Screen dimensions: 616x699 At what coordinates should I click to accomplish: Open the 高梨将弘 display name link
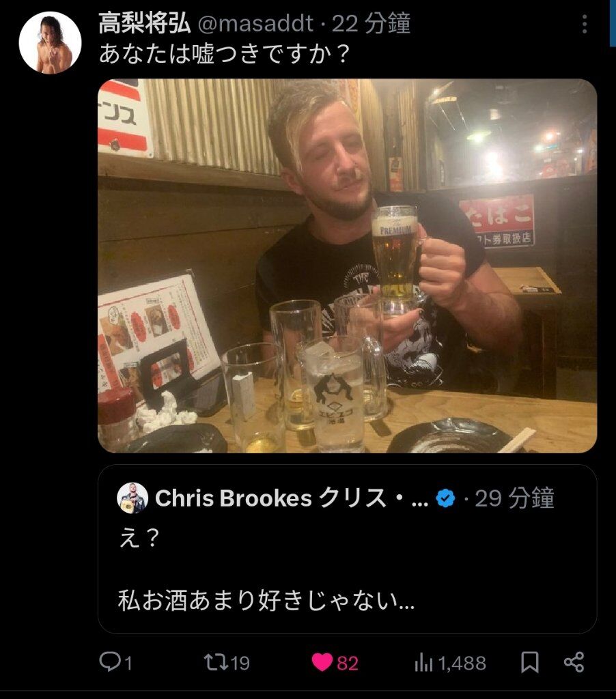pyautogui.click(x=144, y=23)
